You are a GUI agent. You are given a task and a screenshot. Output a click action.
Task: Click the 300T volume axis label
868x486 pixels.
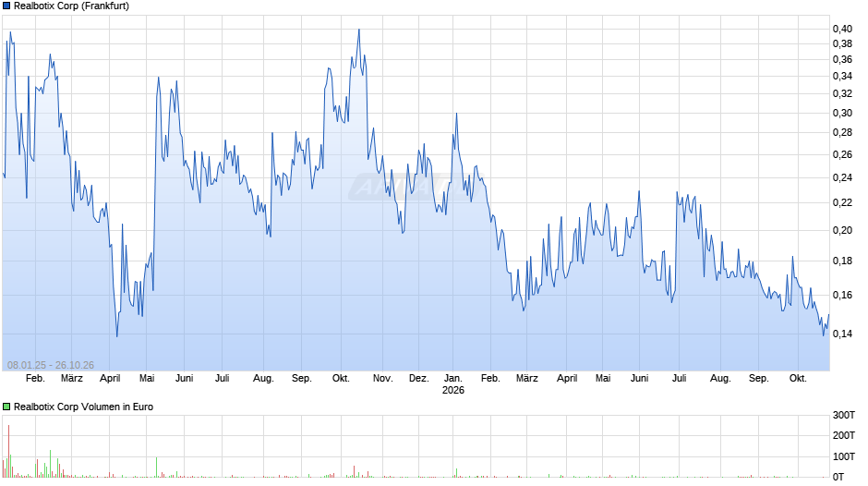[844, 415]
